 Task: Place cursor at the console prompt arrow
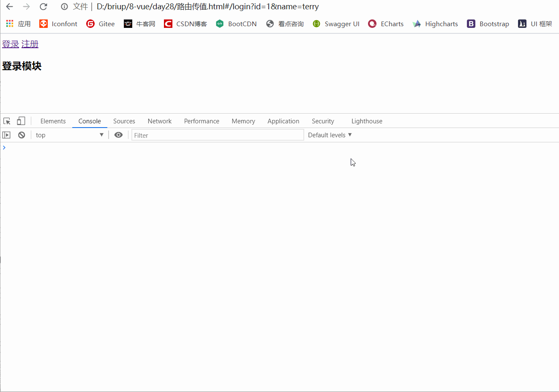pos(4,147)
